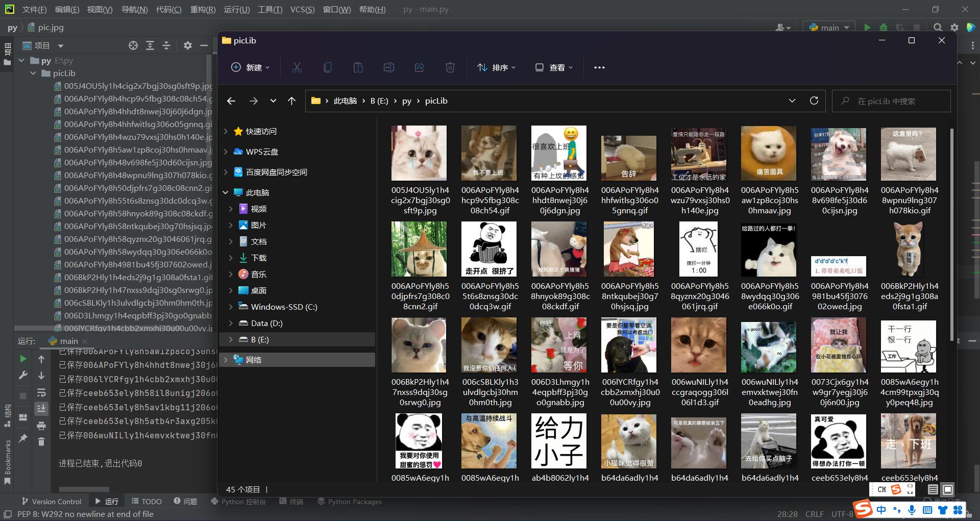The image size is (980, 521).
Task: Click Explorer file list vertical scrollbar
Action: [x=951, y=235]
